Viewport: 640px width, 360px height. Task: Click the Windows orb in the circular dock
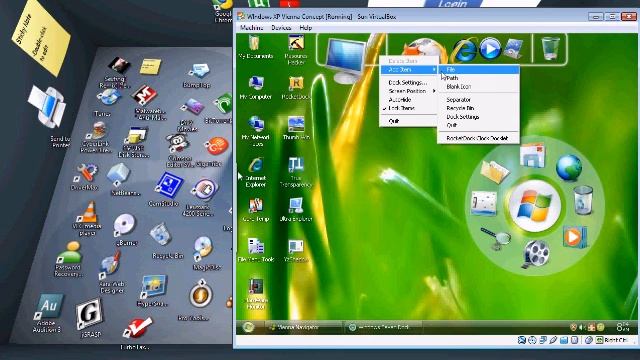pos(535,206)
